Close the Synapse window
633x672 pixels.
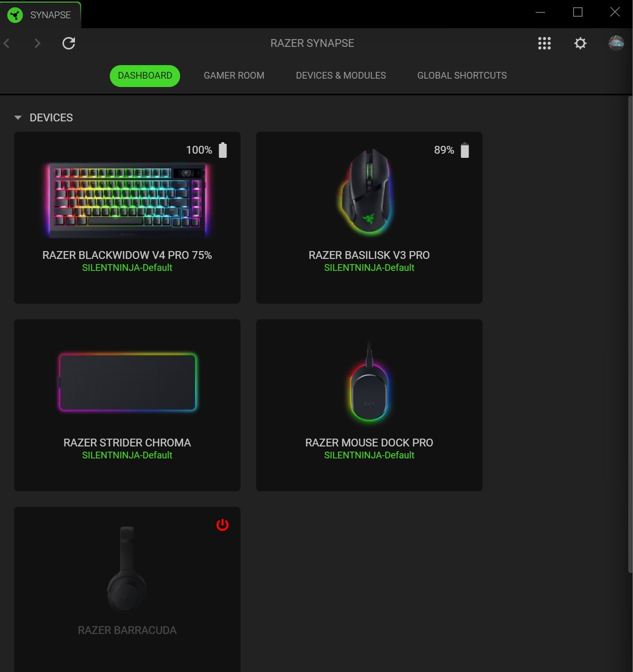tap(615, 12)
